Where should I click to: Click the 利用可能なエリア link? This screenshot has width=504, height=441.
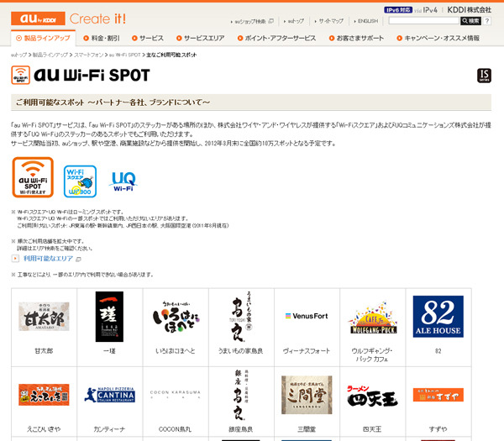48,259
